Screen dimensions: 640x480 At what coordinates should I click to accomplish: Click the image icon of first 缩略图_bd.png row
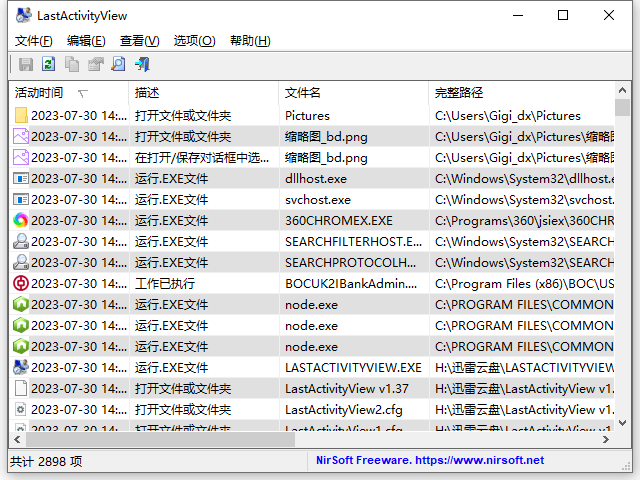click(x=21, y=136)
